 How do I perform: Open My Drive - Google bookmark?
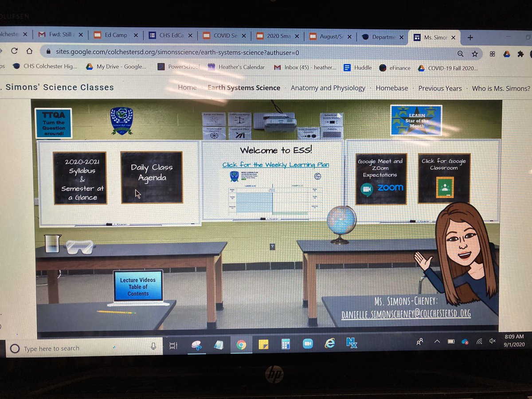pyautogui.click(x=116, y=66)
